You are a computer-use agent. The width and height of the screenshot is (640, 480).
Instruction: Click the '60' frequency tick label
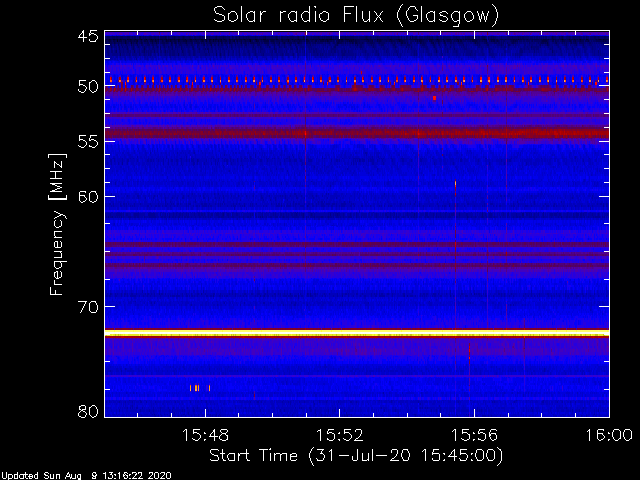[x=88, y=197]
